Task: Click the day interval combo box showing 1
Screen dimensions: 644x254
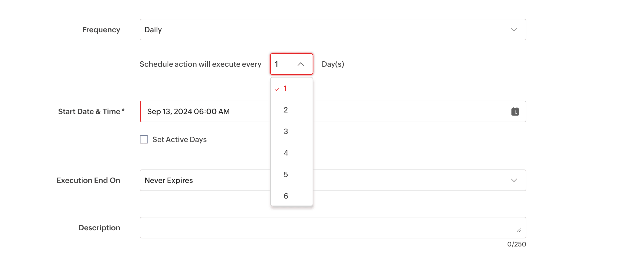Action: coord(285,64)
